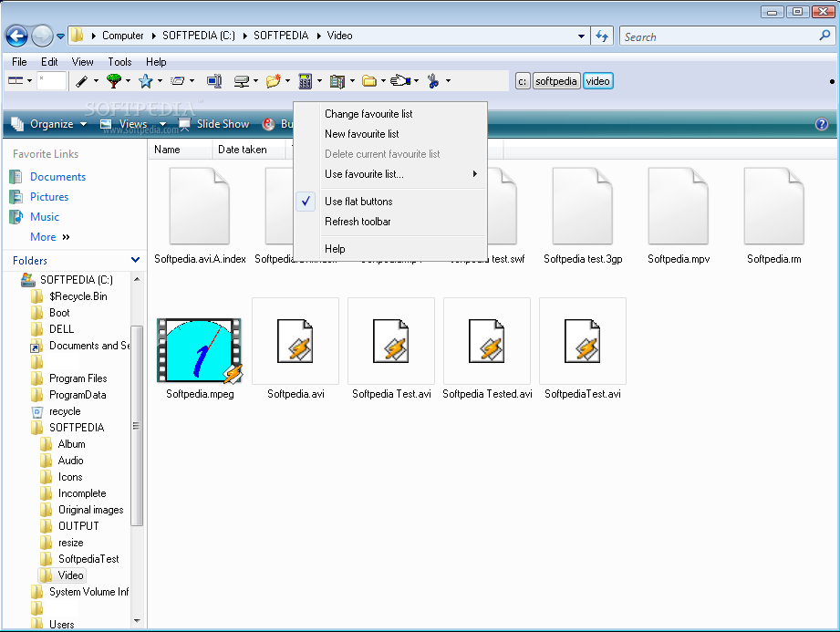Screen dimensions: 840x632
Task: Select the Program Files folder in tree
Action: tap(78, 378)
